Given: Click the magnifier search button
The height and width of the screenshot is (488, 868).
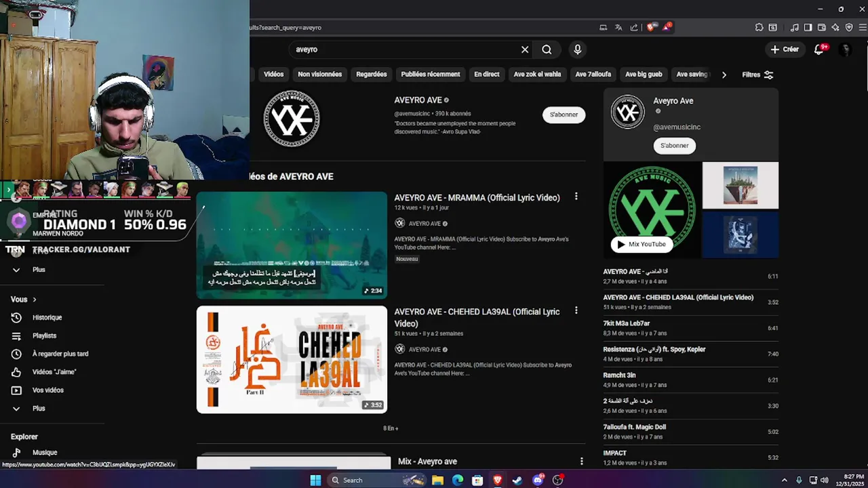Looking at the screenshot, I should click(547, 49).
